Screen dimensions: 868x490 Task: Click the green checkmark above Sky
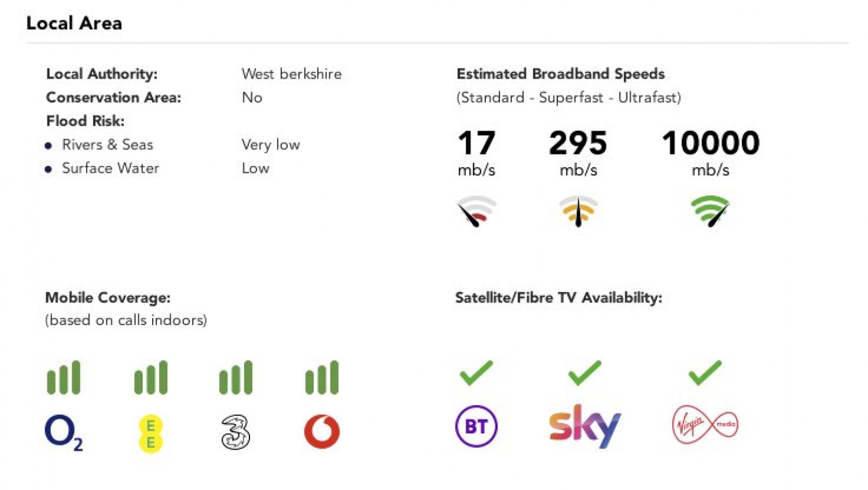click(x=584, y=373)
